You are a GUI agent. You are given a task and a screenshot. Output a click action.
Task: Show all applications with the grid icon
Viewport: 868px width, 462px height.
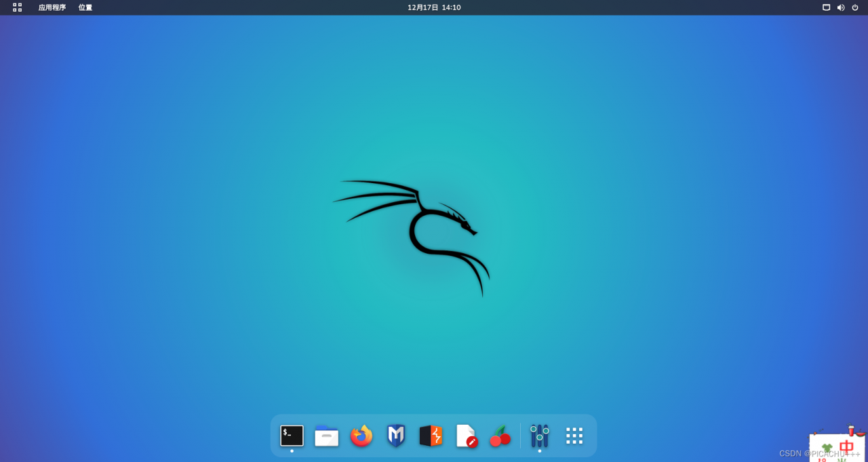[574, 435]
